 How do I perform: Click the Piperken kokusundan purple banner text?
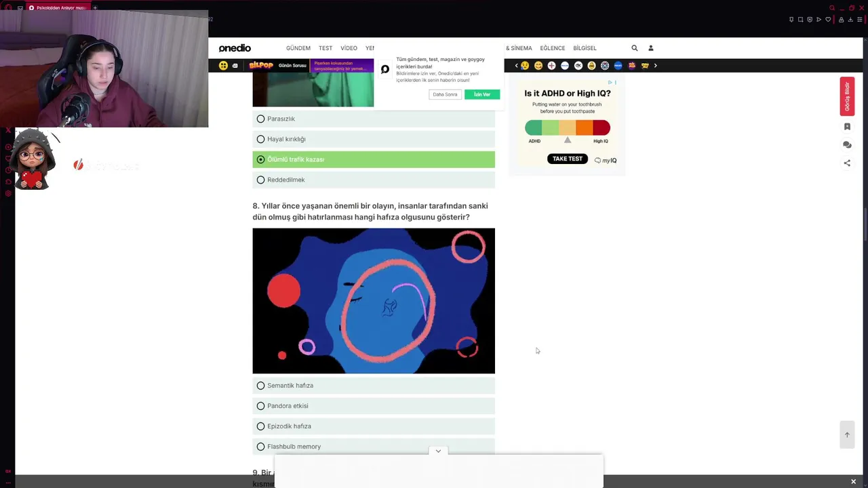340,66
